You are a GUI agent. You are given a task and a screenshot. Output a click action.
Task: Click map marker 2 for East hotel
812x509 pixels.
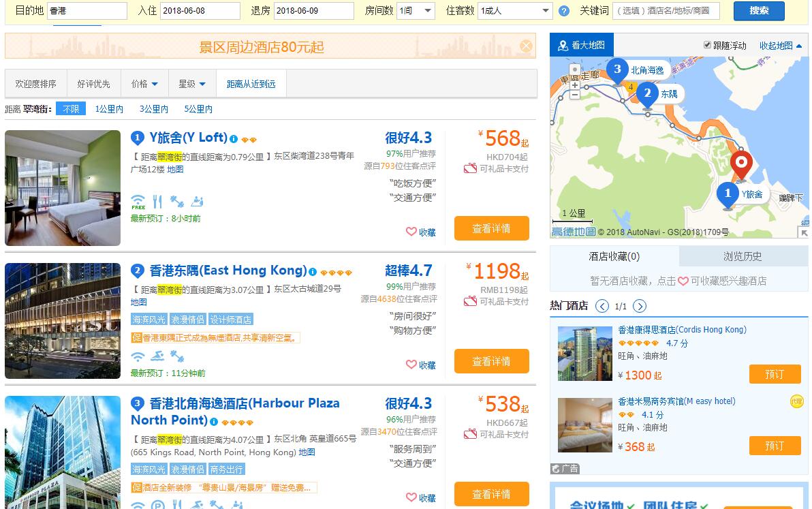(x=647, y=94)
